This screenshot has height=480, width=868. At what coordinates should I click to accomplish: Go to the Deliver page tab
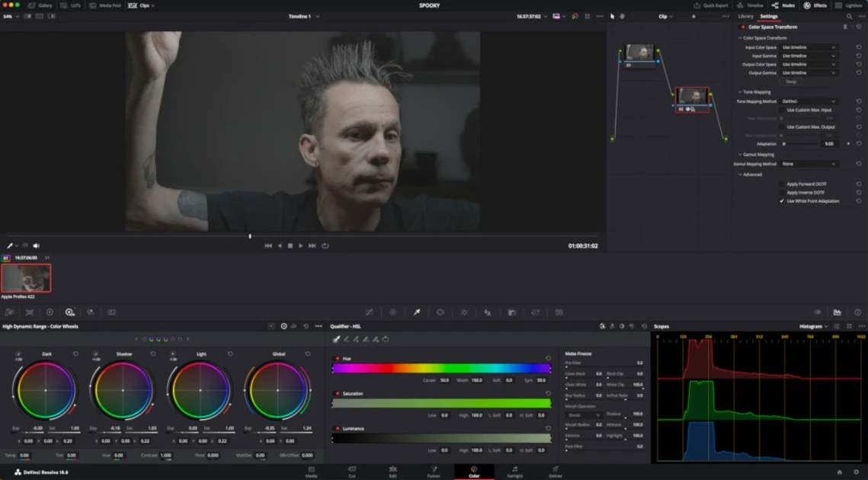coord(556,472)
